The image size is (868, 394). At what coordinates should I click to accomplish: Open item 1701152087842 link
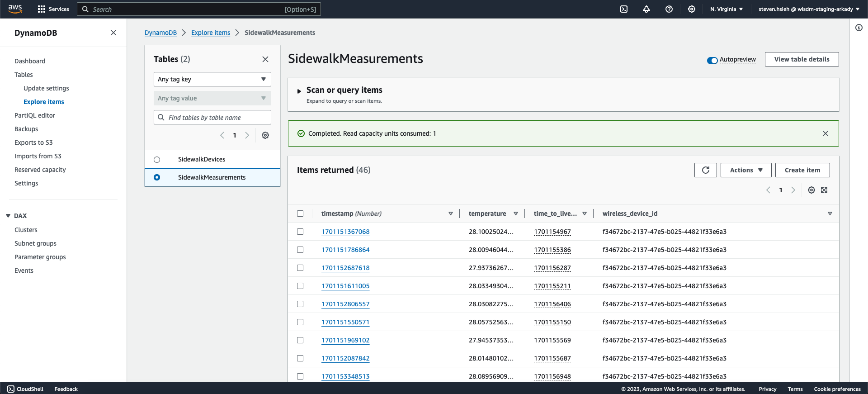(x=345, y=358)
